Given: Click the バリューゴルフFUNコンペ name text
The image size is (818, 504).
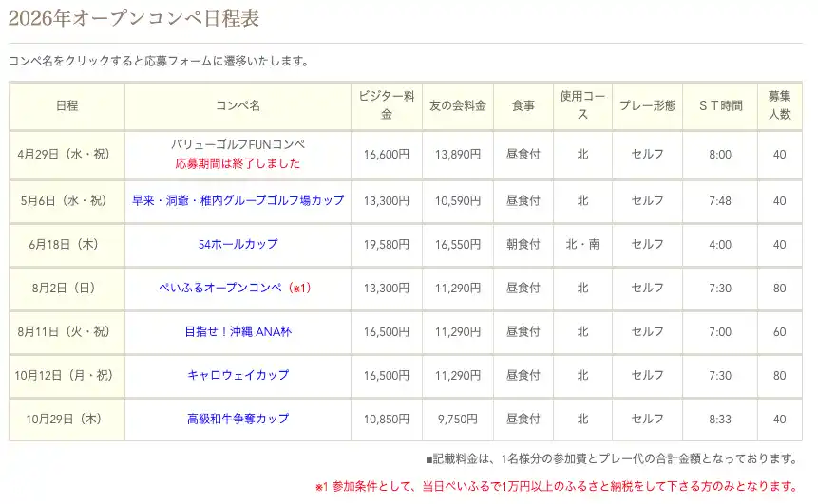Looking at the screenshot, I should pyautogui.click(x=238, y=144).
